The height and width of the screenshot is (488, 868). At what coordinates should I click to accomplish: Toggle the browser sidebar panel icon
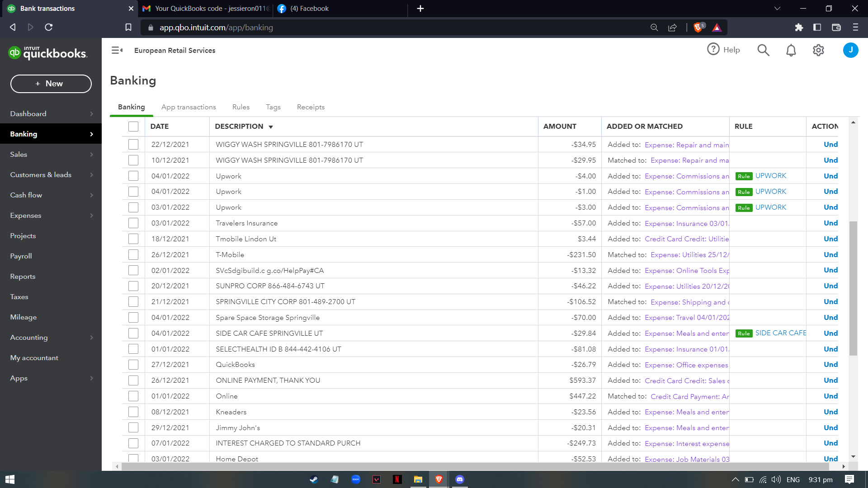pos(817,28)
